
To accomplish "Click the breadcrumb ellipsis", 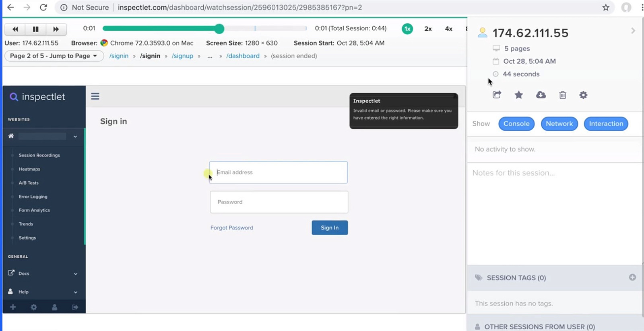I will click(210, 56).
